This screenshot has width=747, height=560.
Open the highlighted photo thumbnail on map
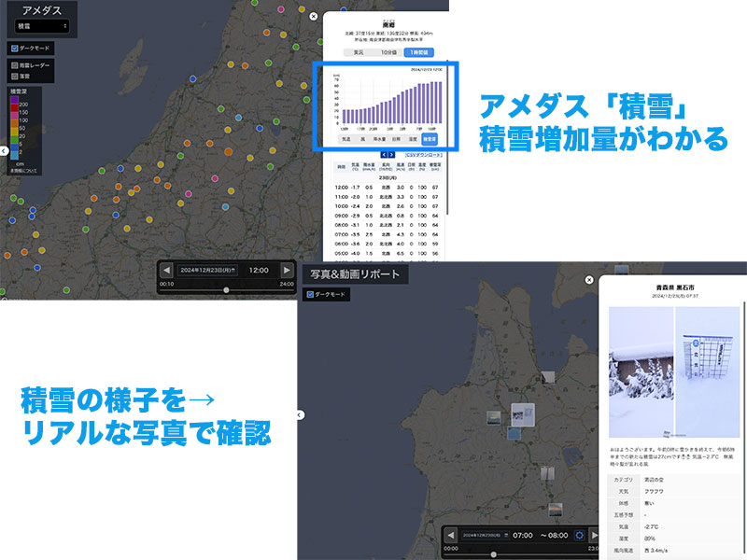pyautogui.click(x=521, y=413)
